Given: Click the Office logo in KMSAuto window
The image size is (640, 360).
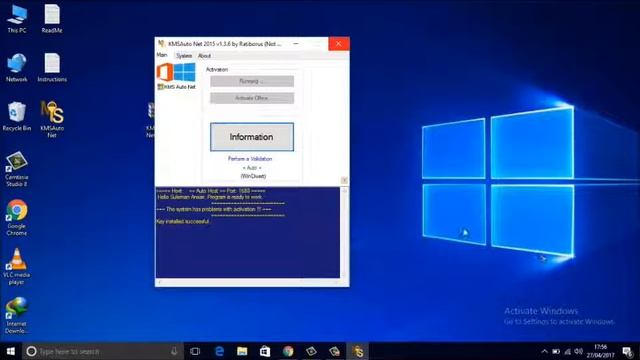Looking at the screenshot, I should (165, 73).
